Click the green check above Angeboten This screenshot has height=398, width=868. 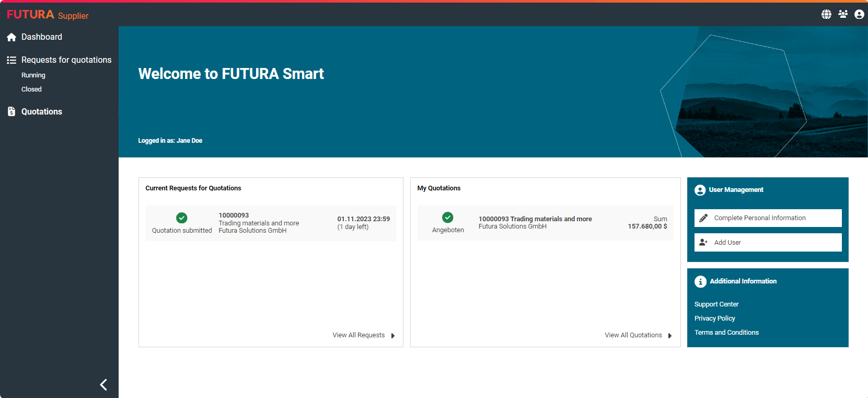point(448,218)
